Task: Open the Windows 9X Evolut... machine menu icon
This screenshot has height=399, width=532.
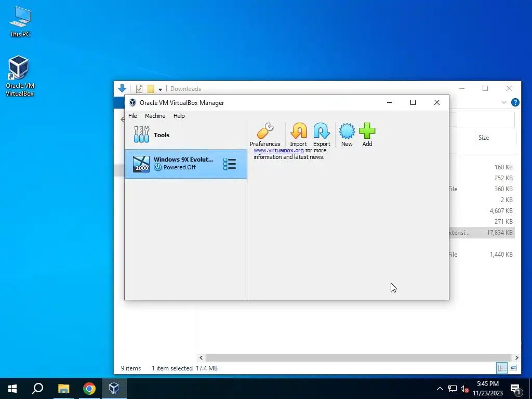Action: coord(230,164)
